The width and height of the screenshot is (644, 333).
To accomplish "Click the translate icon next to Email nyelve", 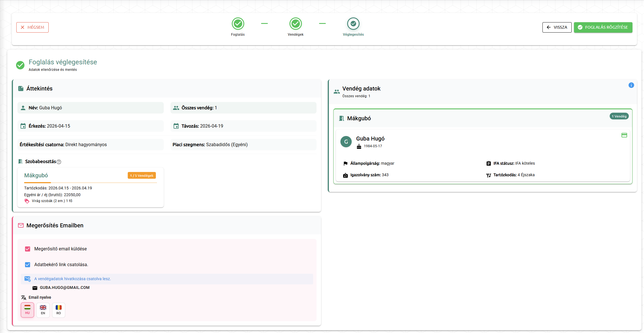I will 24,298.
